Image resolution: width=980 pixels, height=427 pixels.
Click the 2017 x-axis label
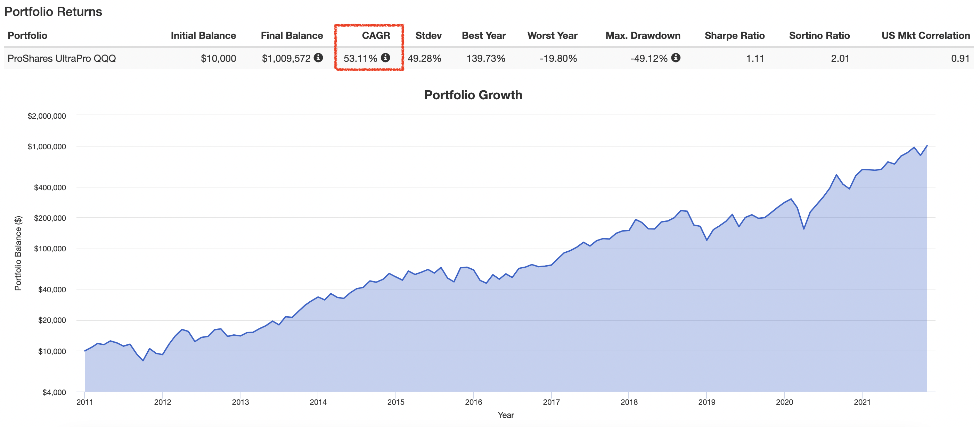[x=551, y=402]
